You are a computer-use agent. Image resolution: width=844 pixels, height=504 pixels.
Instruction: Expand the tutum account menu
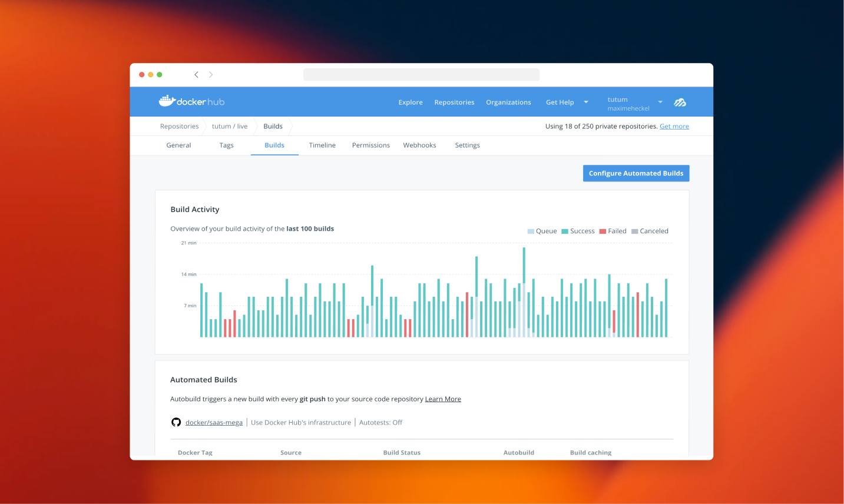pyautogui.click(x=659, y=101)
